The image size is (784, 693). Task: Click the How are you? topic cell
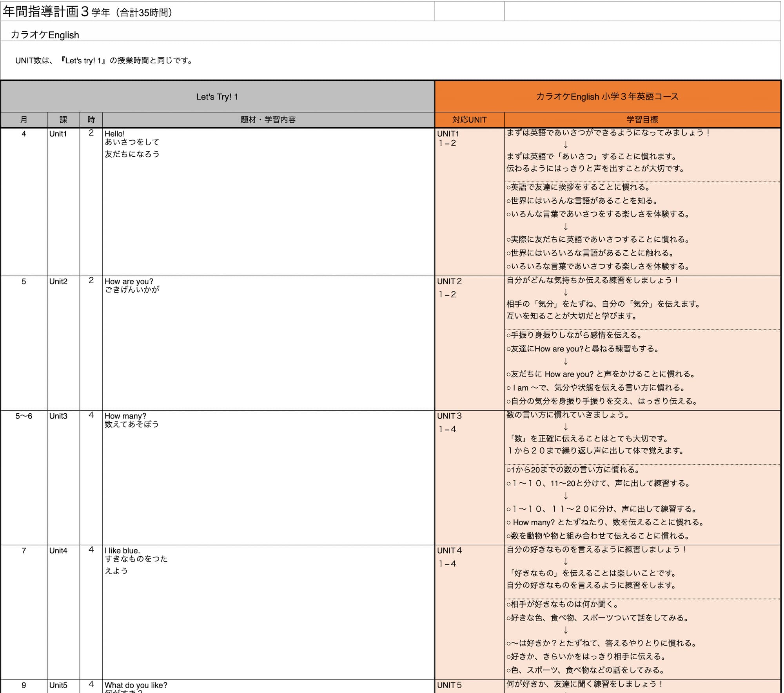pos(269,344)
